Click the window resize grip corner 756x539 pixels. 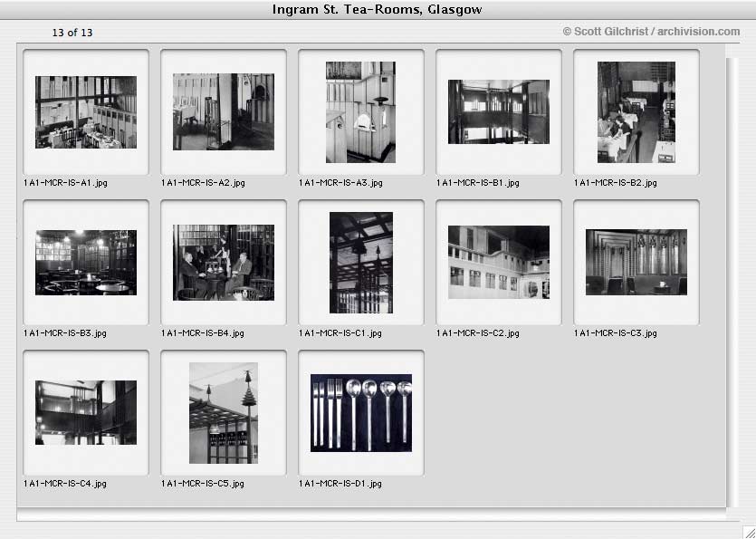[x=749, y=532]
